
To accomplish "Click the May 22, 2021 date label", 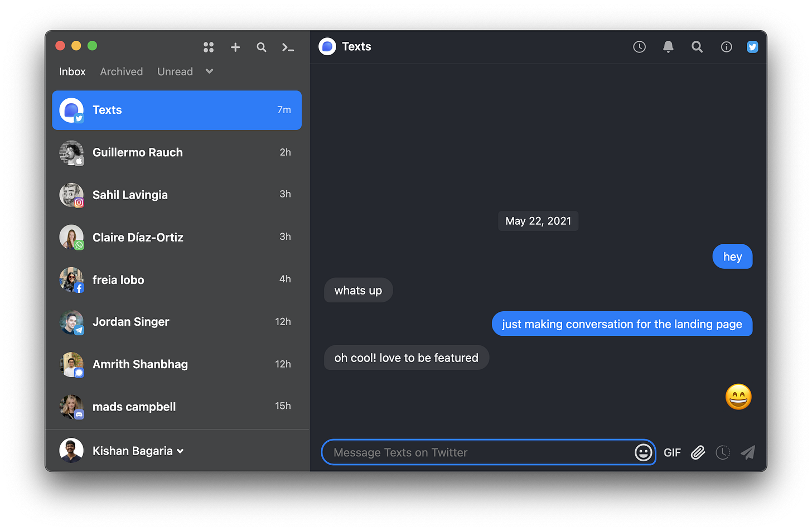I will pyautogui.click(x=538, y=221).
